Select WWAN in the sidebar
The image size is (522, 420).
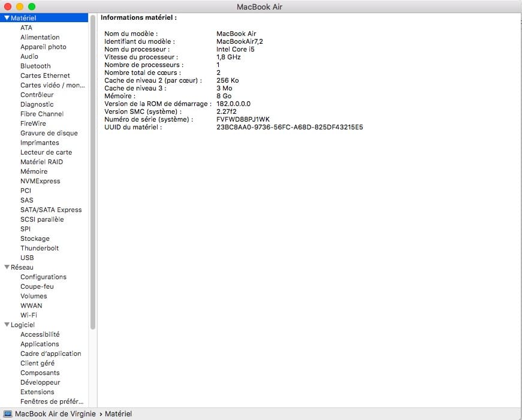pos(31,306)
